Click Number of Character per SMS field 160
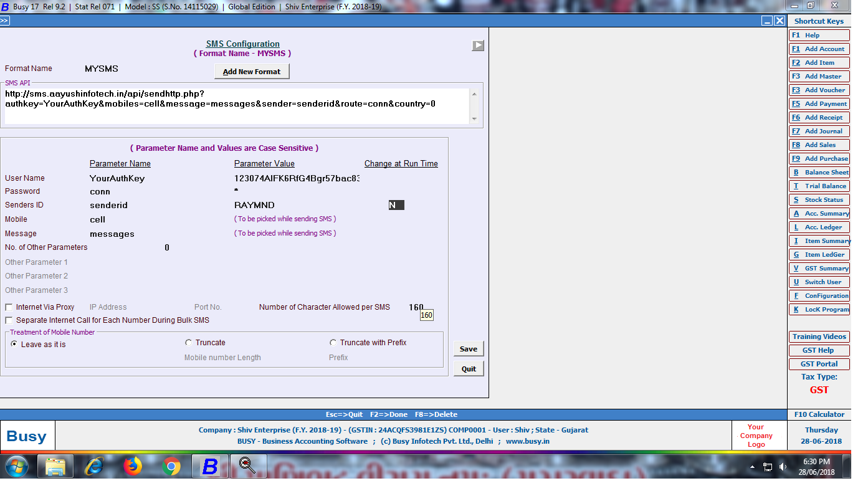Image resolution: width=868 pixels, height=501 pixels. coord(416,307)
